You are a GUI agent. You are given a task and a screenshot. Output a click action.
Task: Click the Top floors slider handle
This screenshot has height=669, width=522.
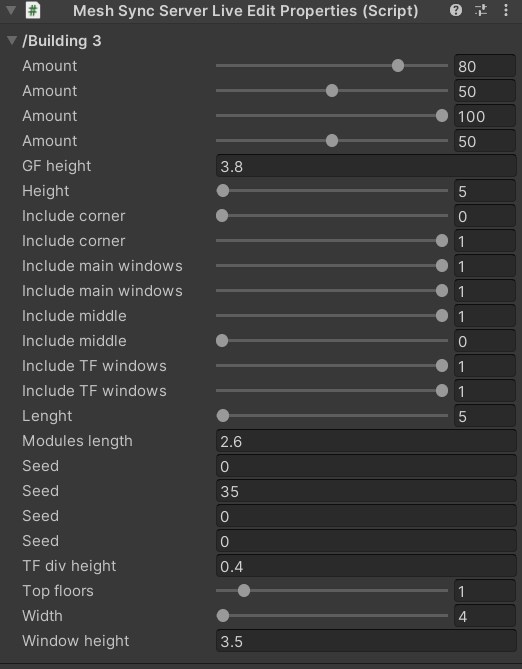244,591
